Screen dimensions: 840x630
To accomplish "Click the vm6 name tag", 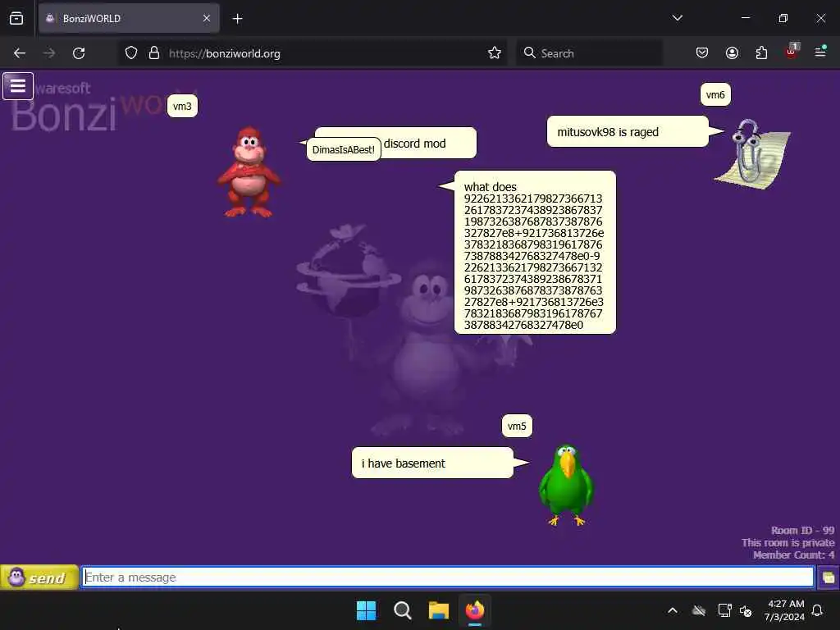I will click(x=715, y=95).
